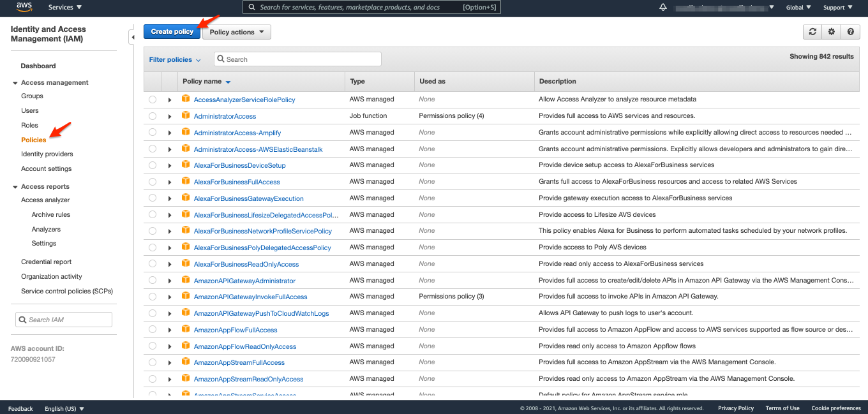
Task: Select the English (US) language dropdown
Action: [64, 408]
